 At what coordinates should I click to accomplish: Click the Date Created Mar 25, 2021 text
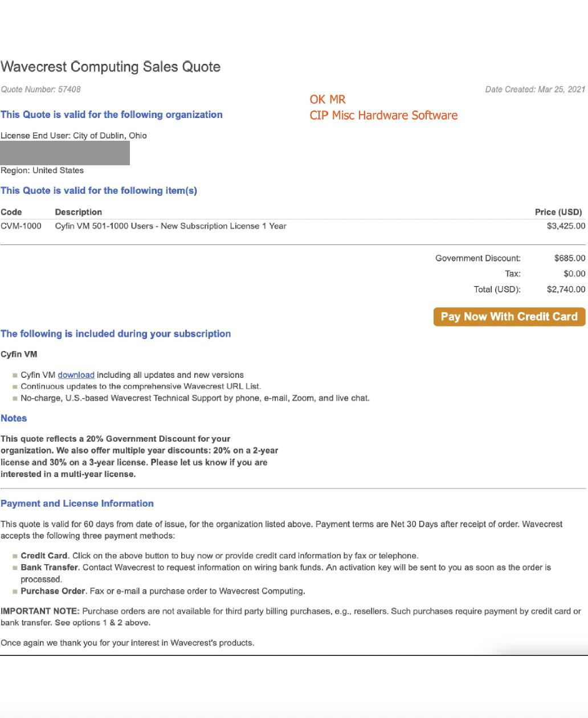click(x=535, y=89)
